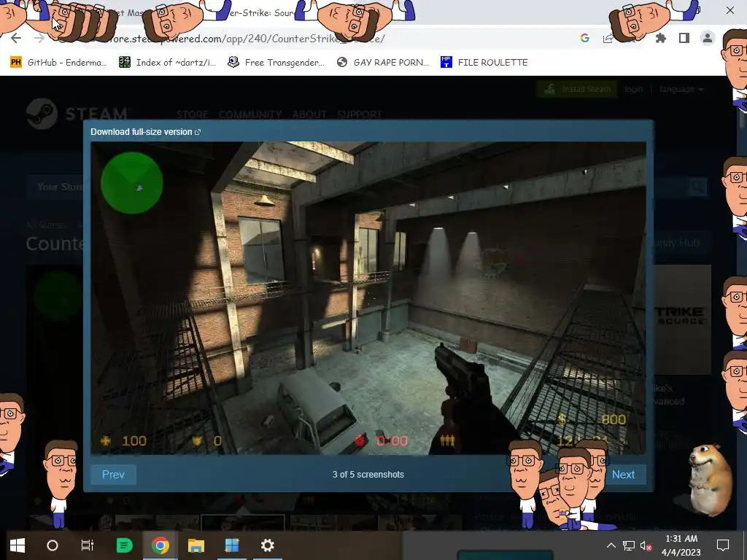The width and height of the screenshot is (747, 560).
Task: Click the dimmed login link
Action: pyautogui.click(x=634, y=89)
